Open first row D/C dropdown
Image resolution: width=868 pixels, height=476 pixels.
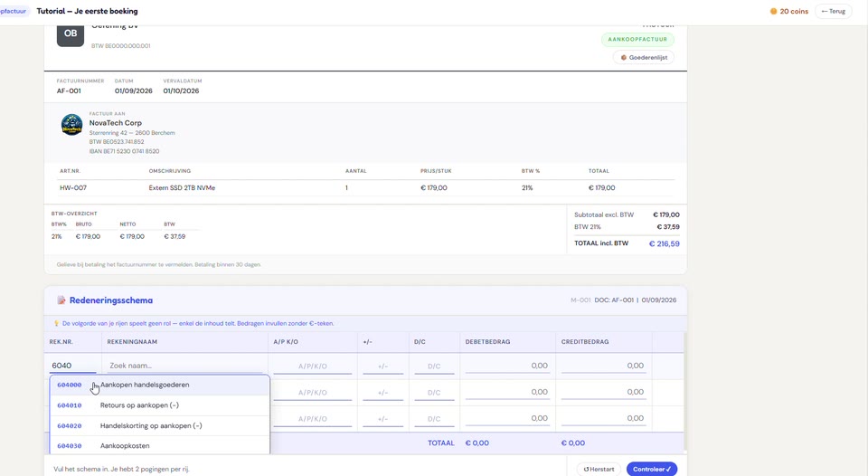(434, 367)
